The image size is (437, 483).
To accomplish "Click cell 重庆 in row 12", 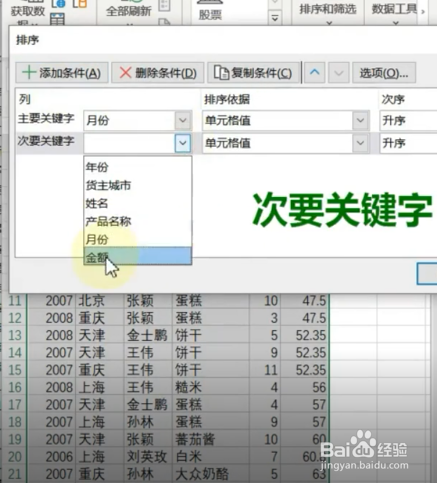I will (x=100, y=318).
